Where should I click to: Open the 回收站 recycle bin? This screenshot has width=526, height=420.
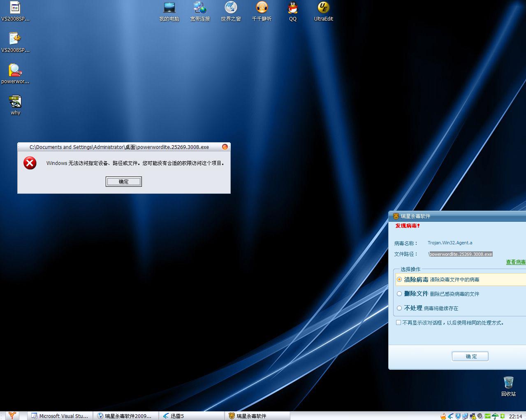click(x=508, y=383)
